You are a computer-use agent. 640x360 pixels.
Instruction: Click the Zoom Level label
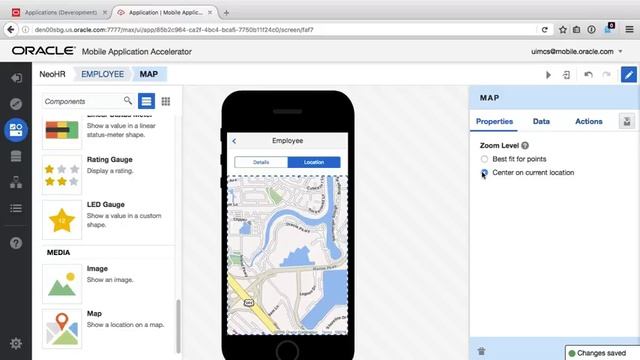coord(499,145)
